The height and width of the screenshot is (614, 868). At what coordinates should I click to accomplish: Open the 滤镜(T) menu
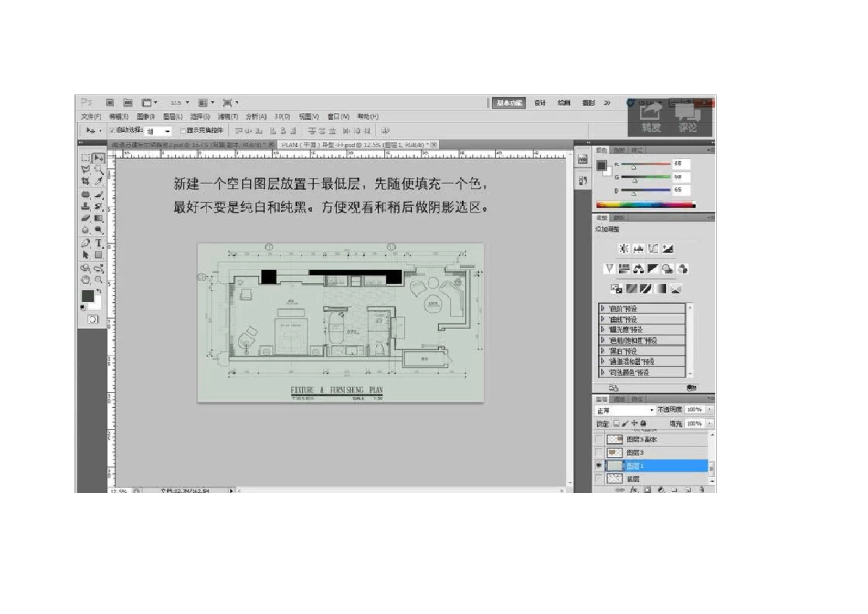pos(228,117)
